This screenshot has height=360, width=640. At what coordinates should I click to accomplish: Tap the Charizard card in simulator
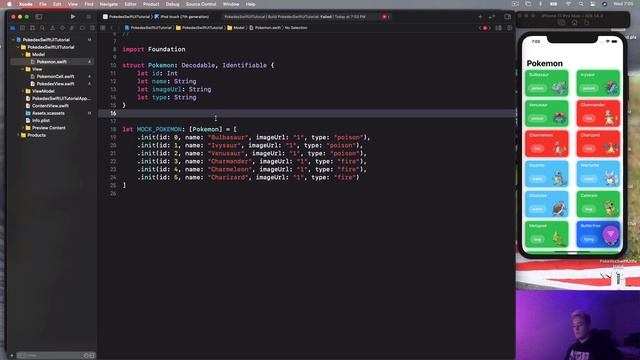pos(598,144)
